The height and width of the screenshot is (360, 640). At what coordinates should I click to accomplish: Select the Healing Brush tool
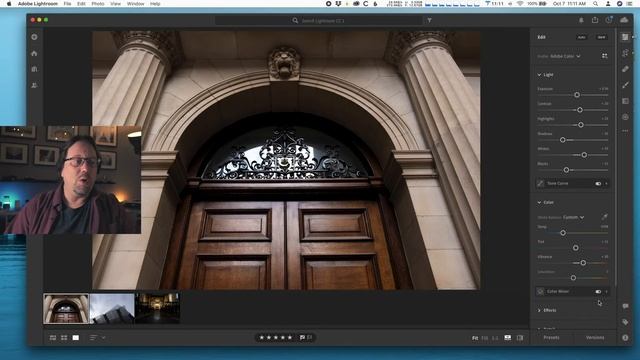625,69
